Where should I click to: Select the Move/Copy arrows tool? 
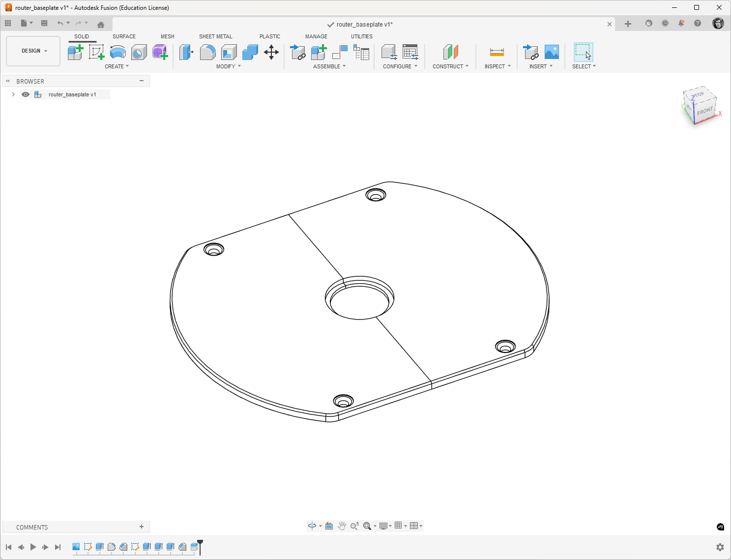pyautogui.click(x=271, y=52)
